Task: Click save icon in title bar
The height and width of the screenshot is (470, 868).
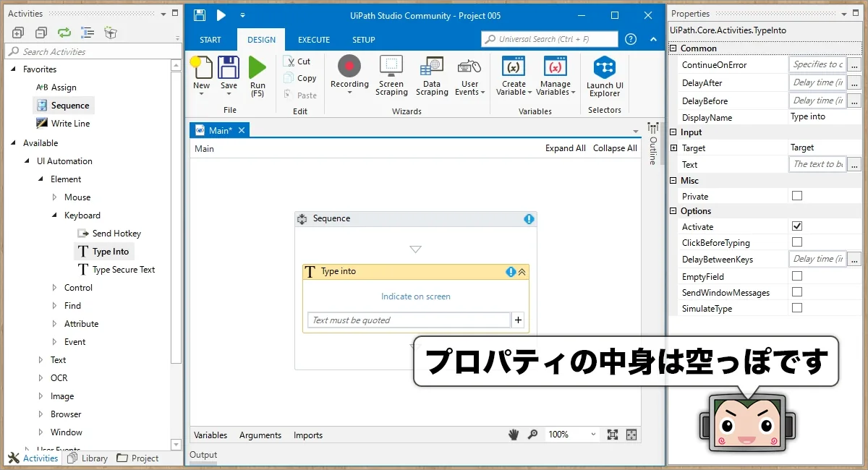Action: click(x=200, y=15)
